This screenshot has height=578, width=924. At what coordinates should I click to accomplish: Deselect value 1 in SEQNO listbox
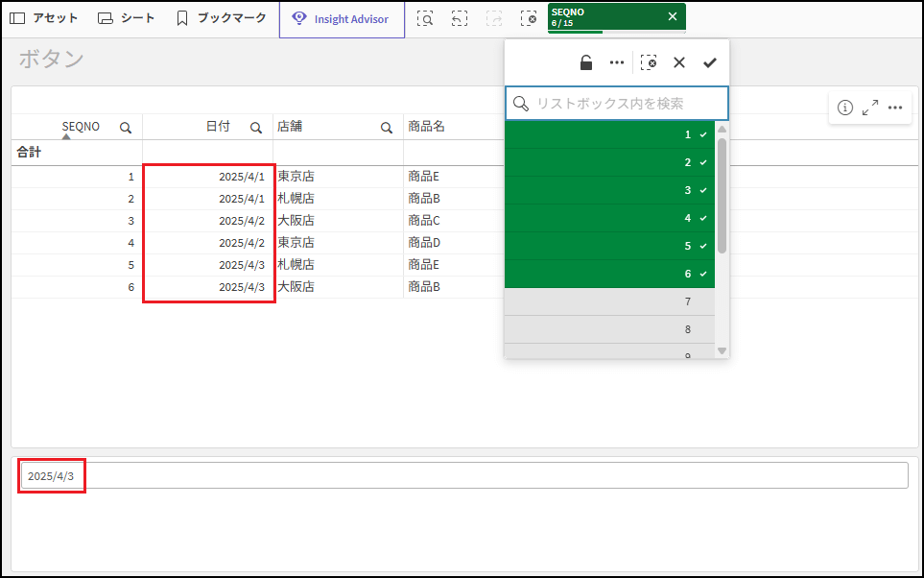[609, 134]
